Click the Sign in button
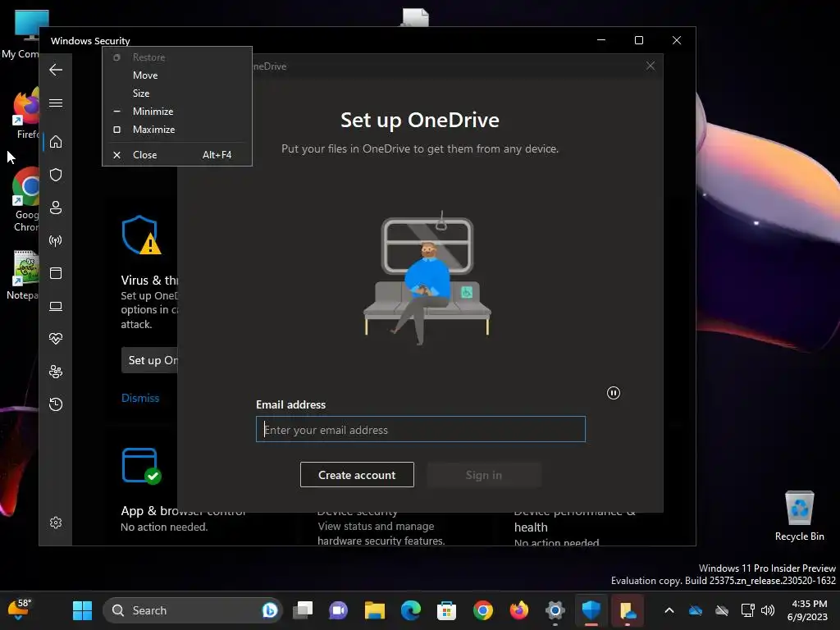The image size is (840, 630). point(484,475)
